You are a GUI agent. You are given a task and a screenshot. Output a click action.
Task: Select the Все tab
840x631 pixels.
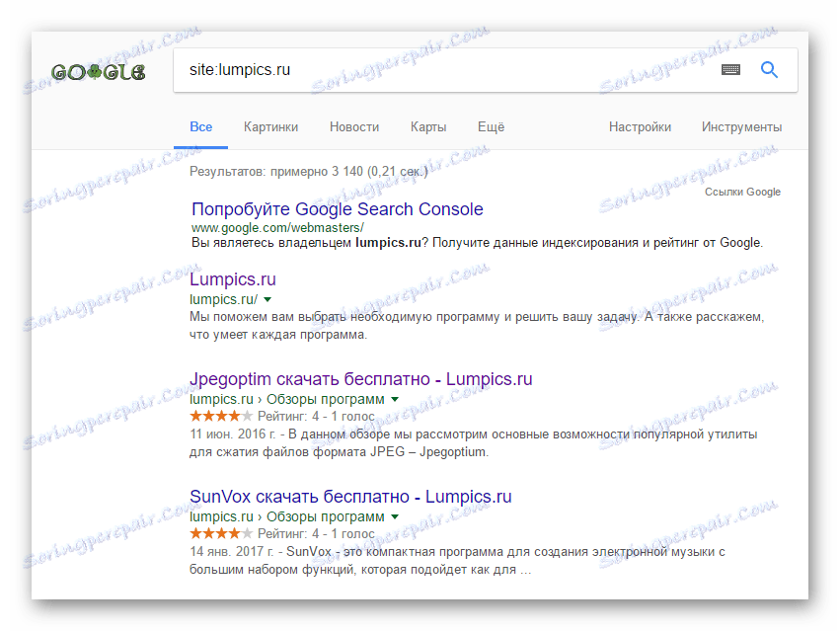(201, 127)
